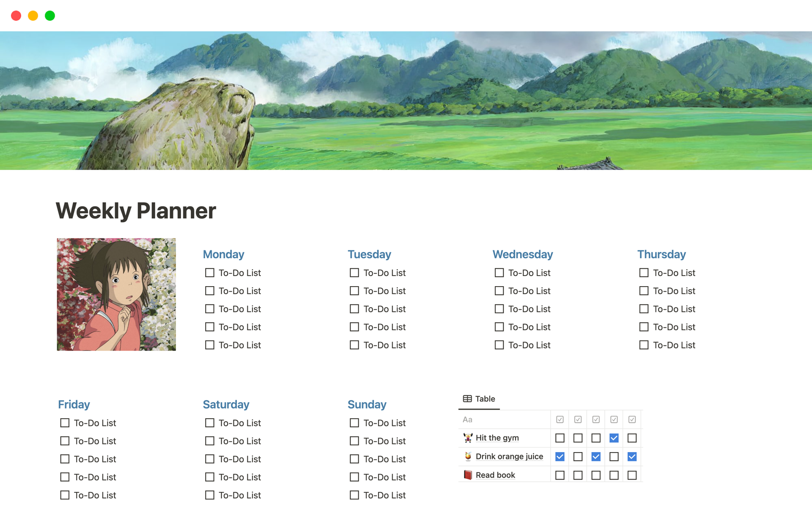Click the Wednesday heading
This screenshot has width=812, height=508.
pyautogui.click(x=522, y=254)
